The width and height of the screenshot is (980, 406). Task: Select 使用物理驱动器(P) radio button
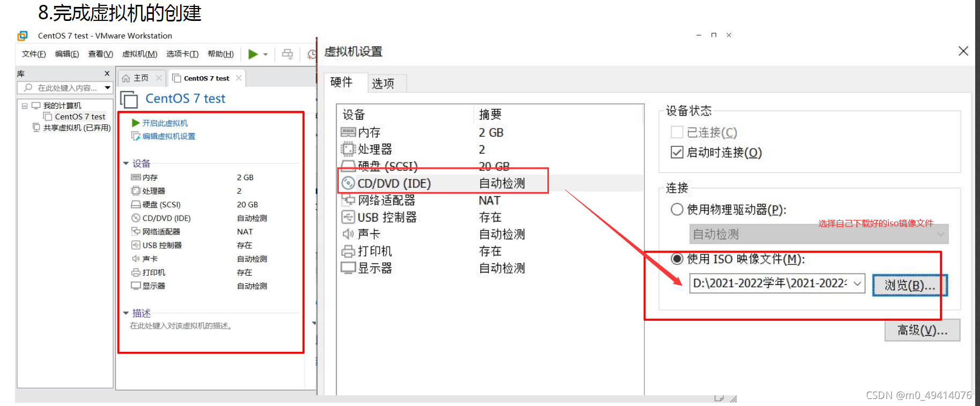[x=677, y=209]
